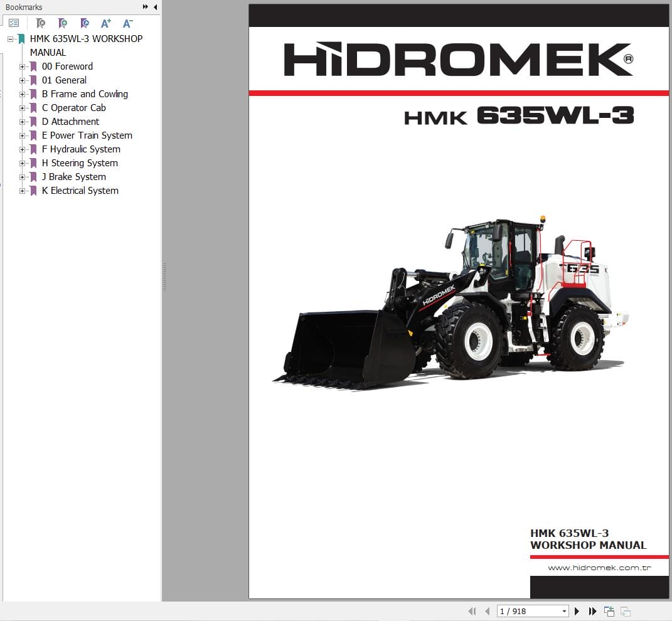Image resolution: width=672 pixels, height=621 pixels.
Task: Click the bookmark icon beside K Electrical System
Action: (x=33, y=191)
